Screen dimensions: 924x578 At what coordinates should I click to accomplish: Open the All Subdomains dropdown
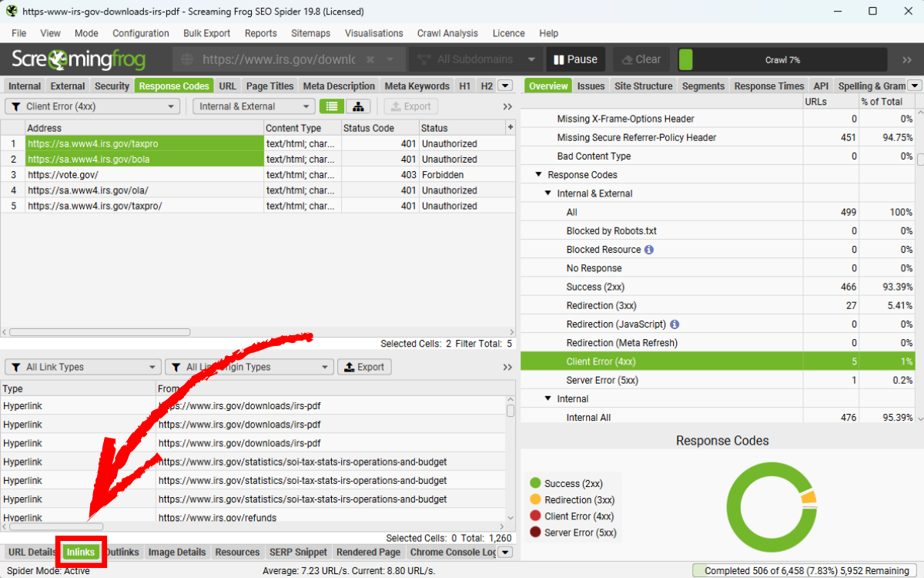pyautogui.click(x=475, y=59)
